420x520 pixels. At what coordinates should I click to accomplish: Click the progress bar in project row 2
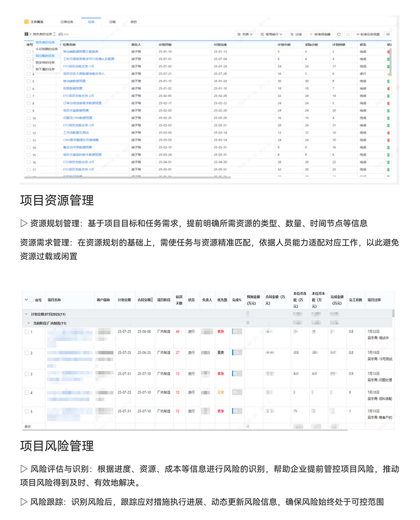237,353
